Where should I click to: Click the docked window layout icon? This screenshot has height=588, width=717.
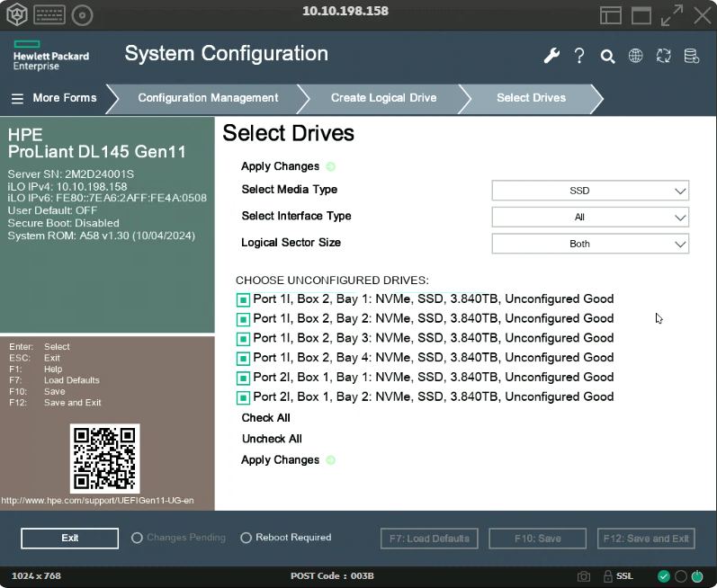pos(611,15)
